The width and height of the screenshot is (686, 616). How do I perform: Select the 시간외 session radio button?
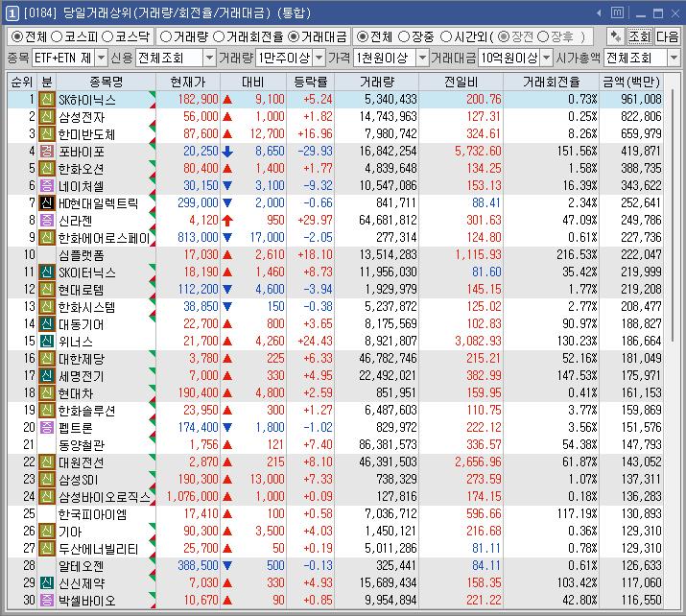(446, 36)
